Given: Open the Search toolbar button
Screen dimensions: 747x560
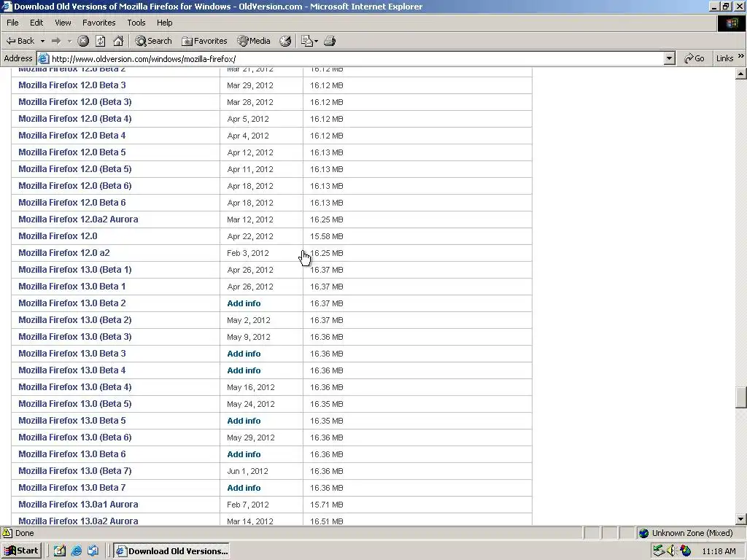Looking at the screenshot, I should coord(153,41).
